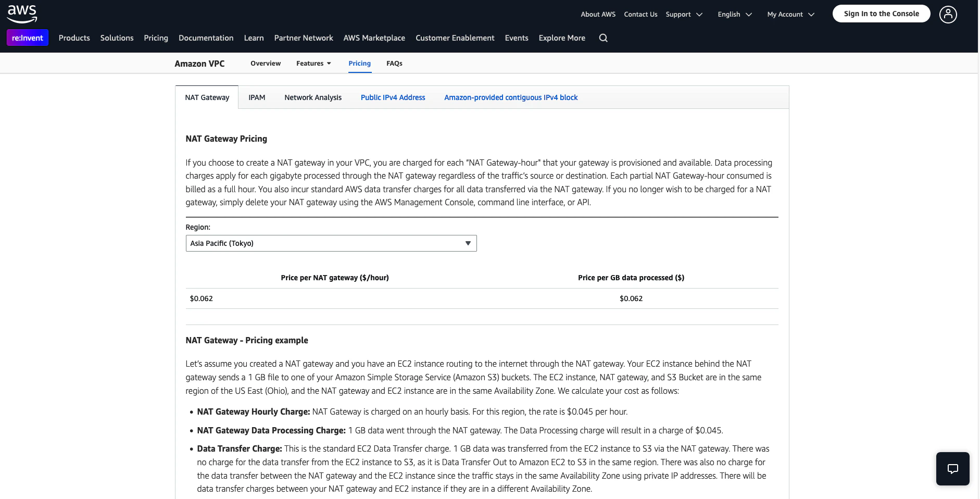Expand the Support dropdown

[684, 15]
